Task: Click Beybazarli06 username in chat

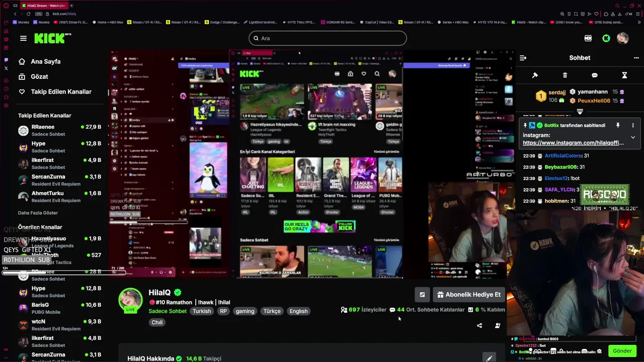Action: click(561, 167)
